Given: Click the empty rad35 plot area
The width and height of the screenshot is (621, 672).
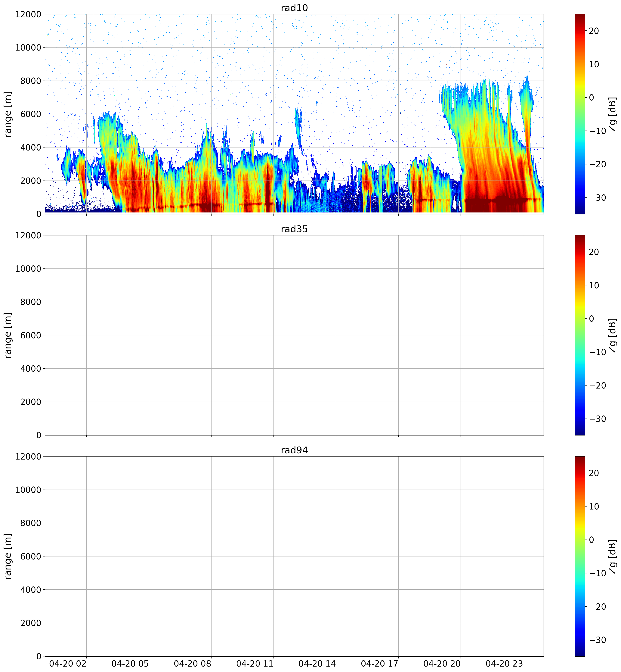Looking at the screenshot, I should pyautogui.click(x=294, y=335).
